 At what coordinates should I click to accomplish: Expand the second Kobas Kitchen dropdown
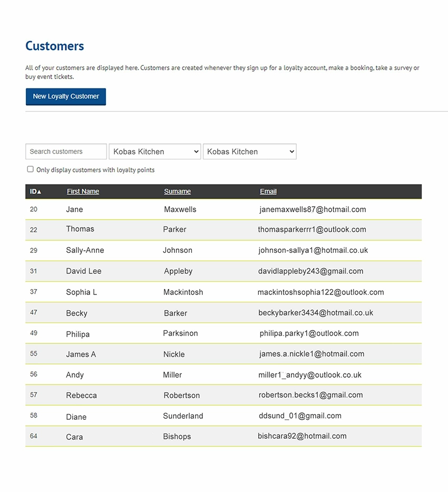(250, 152)
